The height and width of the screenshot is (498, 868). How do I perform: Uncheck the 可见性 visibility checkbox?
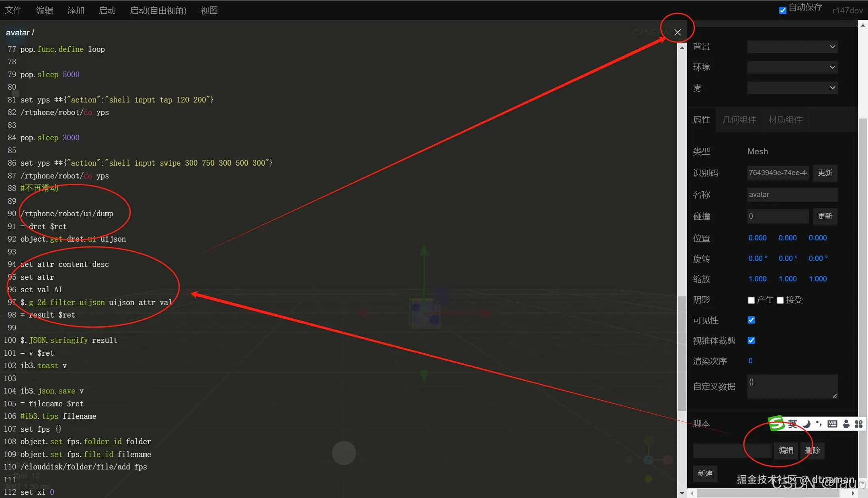[751, 320]
